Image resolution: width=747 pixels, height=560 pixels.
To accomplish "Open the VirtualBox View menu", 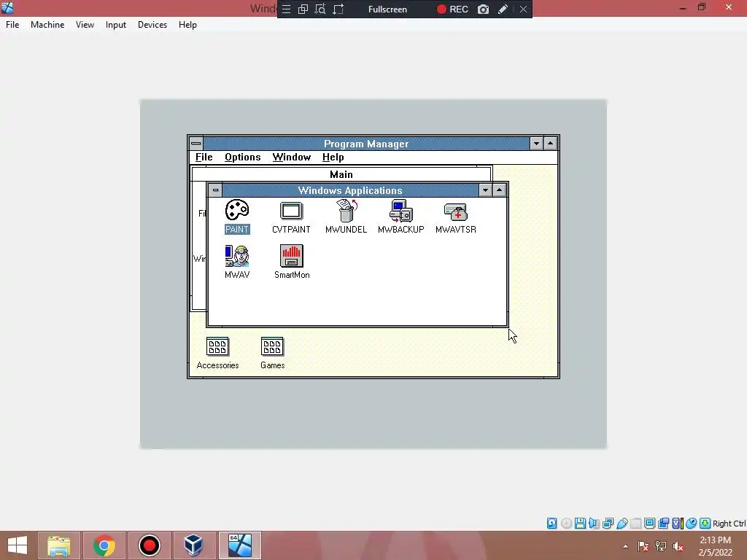I will 85,25.
